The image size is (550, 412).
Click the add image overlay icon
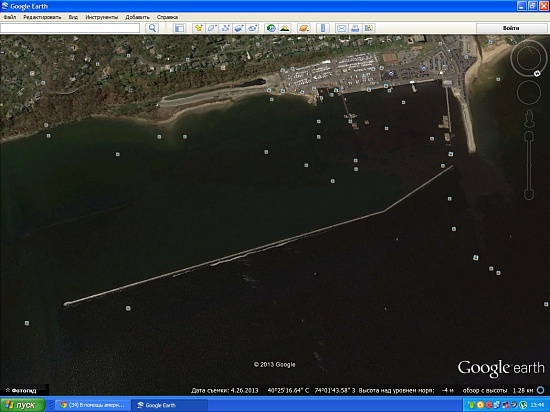(239, 28)
